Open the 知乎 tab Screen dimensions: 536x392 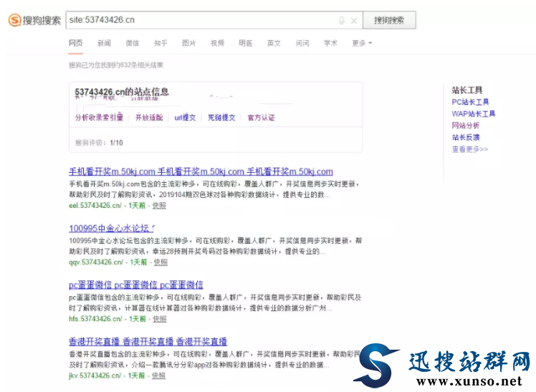(x=161, y=43)
